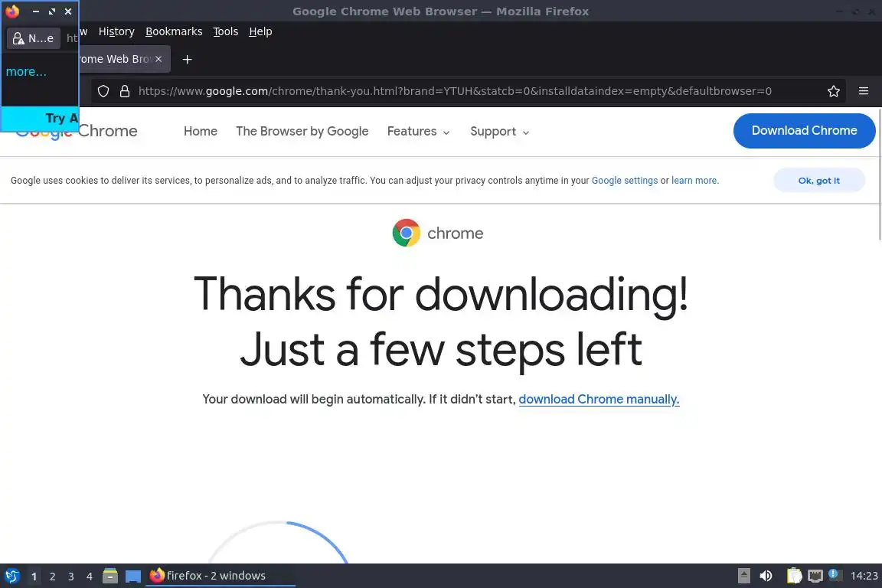882x588 pixels.
Task: Click the page vertical scrollbar
Action: tap(879, 175)
